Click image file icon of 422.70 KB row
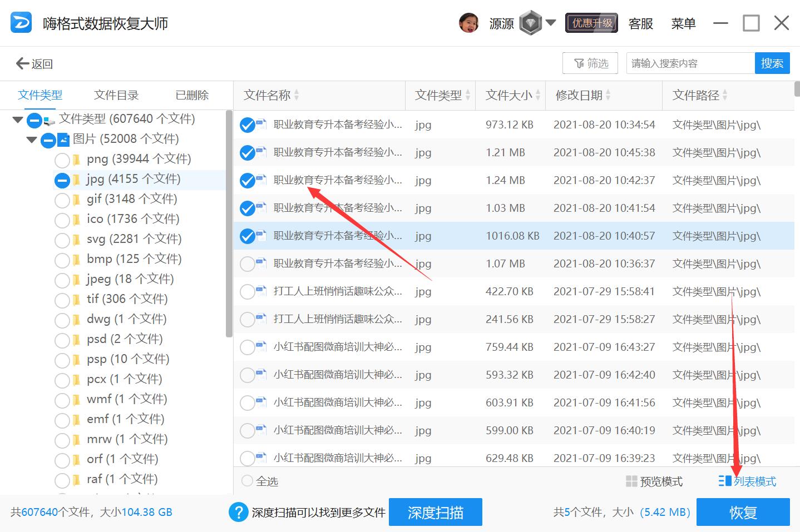 (261, 290)
